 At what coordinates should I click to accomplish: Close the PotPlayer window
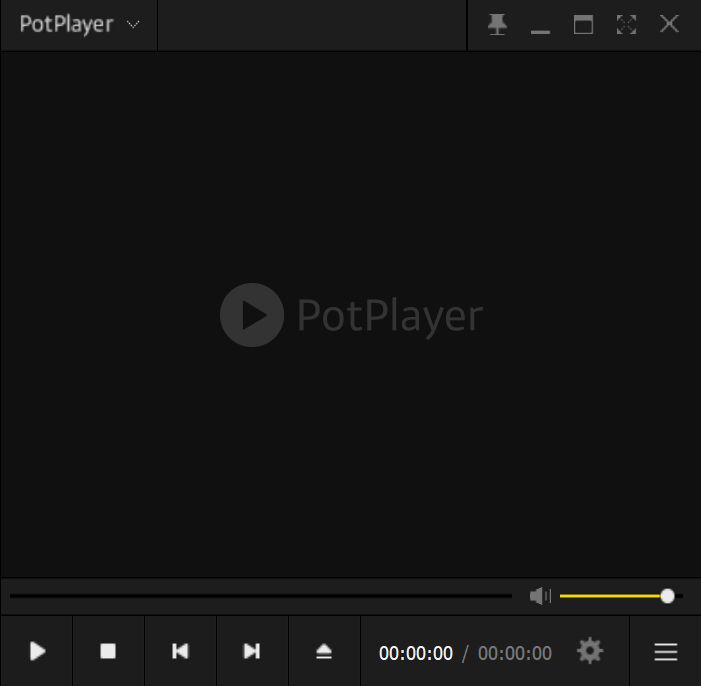pyautogui.click(x=669, y=24)
